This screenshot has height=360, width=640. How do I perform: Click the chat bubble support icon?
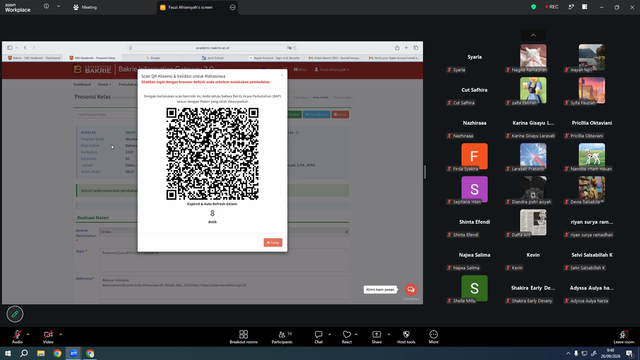411,289
